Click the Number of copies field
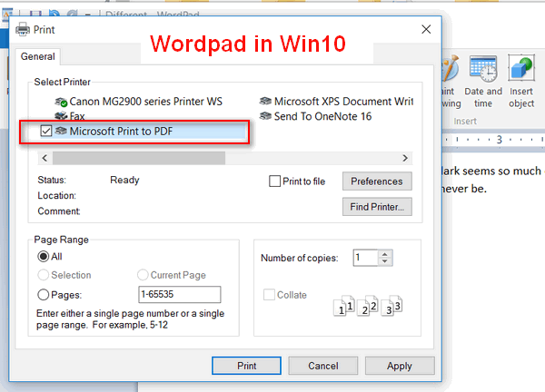The height and width of the screenshot is (392, 545). [x=365, y=258]
